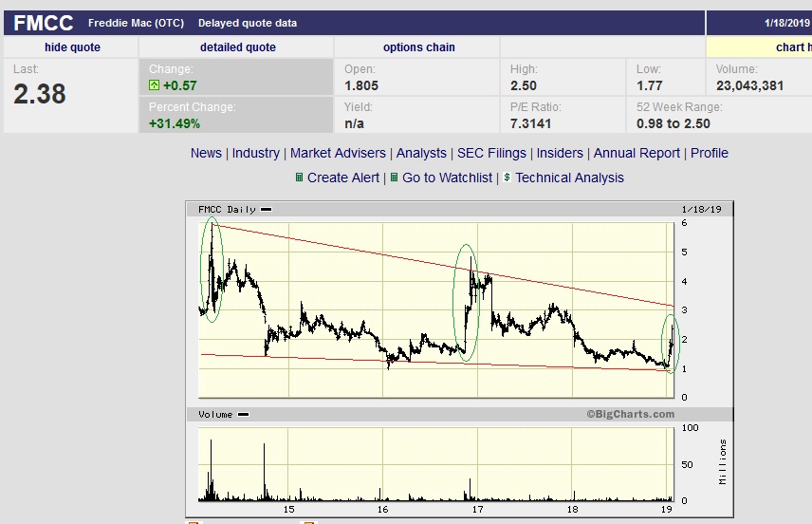
Task: Click the FMCC daily price chart
Action: (x=436, y=310)
